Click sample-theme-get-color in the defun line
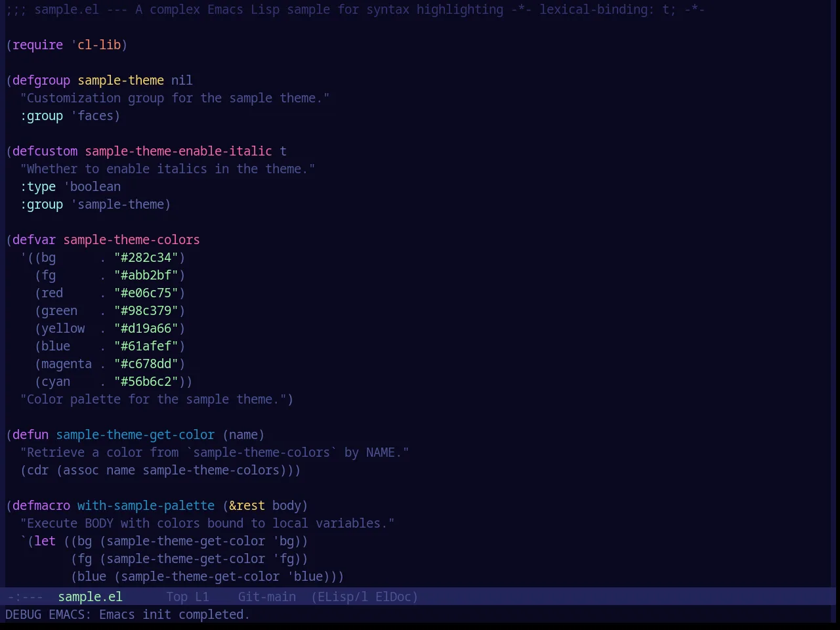Viewport: 840px width, 630px height. click(135, 434)
